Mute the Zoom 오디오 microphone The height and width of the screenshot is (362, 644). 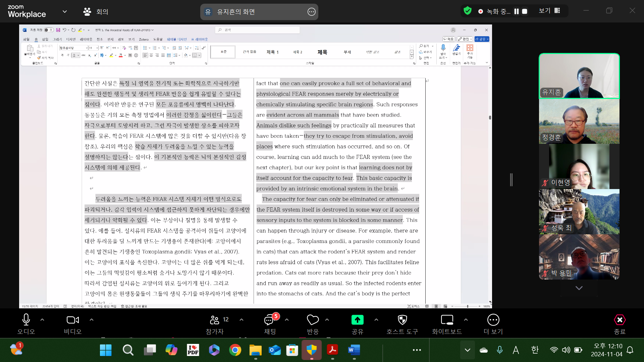pos(26,320)
